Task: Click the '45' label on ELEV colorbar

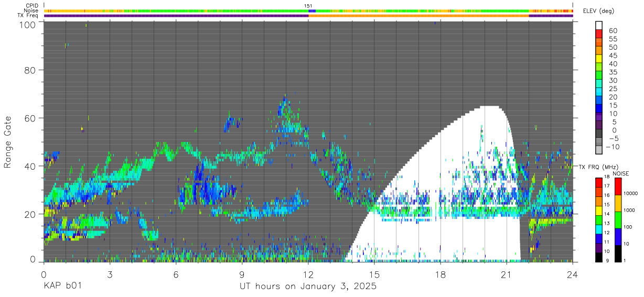Action: pos(612,56)
